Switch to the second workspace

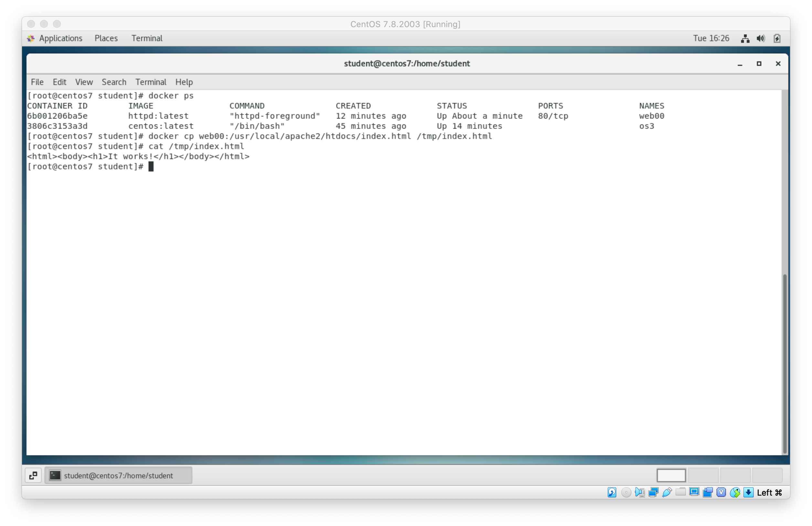point(703,475)
